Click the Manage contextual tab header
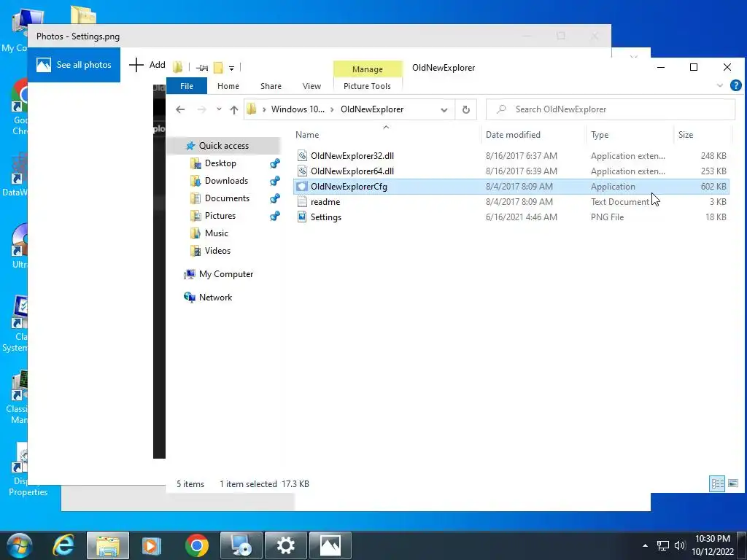747x560 pixels. [368, 69]
